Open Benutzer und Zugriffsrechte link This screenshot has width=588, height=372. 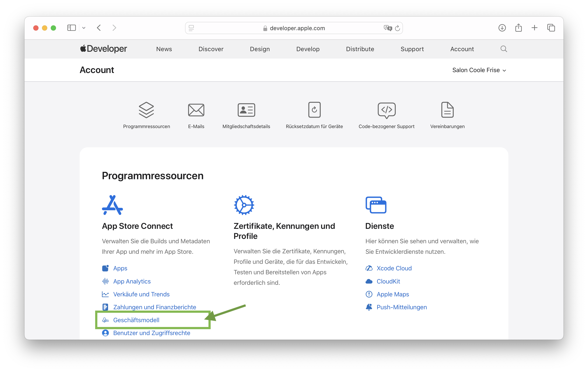pyautogui.click(x=152, y=333)
